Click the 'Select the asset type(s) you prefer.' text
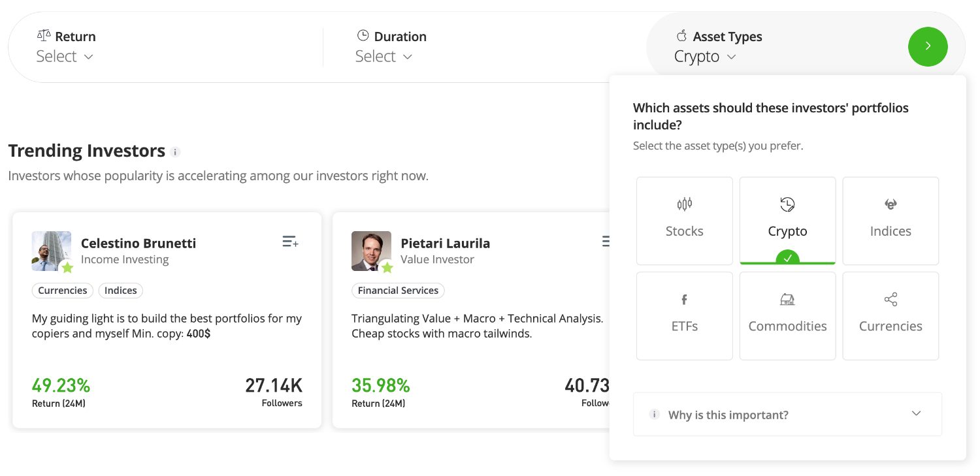Viewport: 980px width, 476px height. pyautogui.click(x=718, y=146)
